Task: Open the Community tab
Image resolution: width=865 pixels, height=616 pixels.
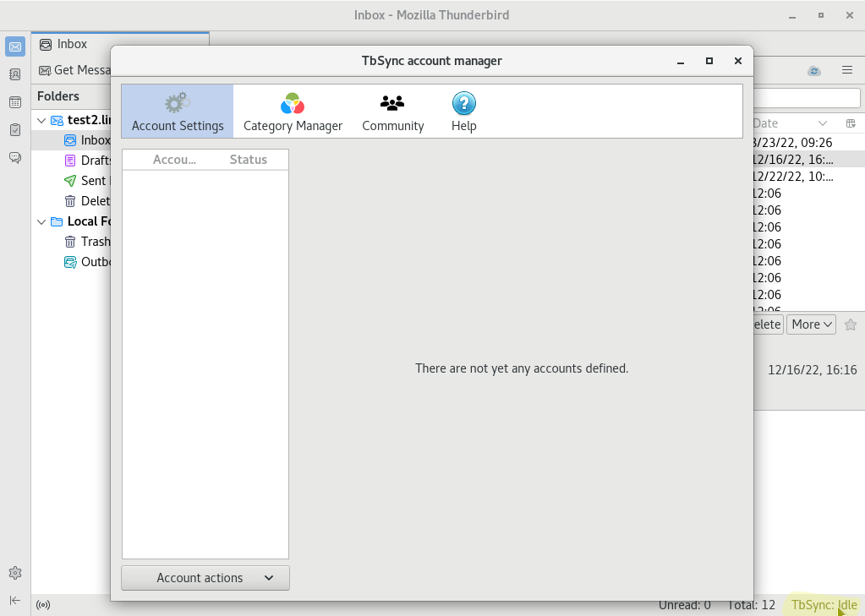Action: click(x=393, y=112)
